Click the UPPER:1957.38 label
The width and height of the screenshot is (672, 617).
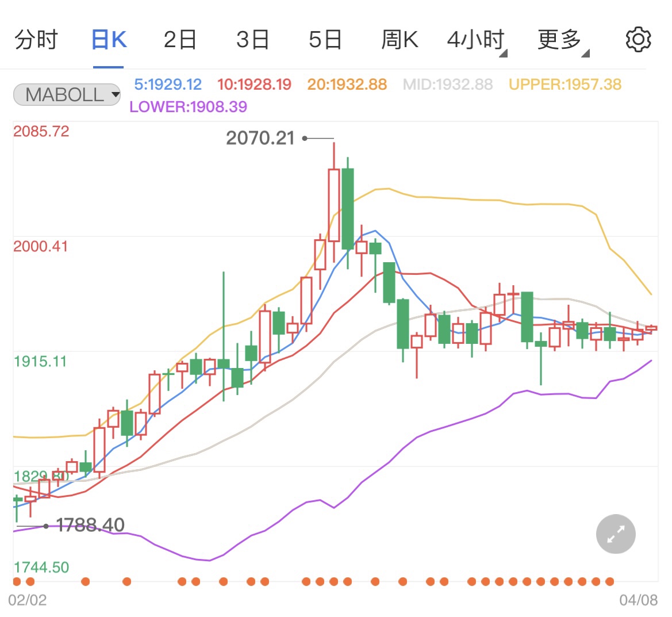565,85
